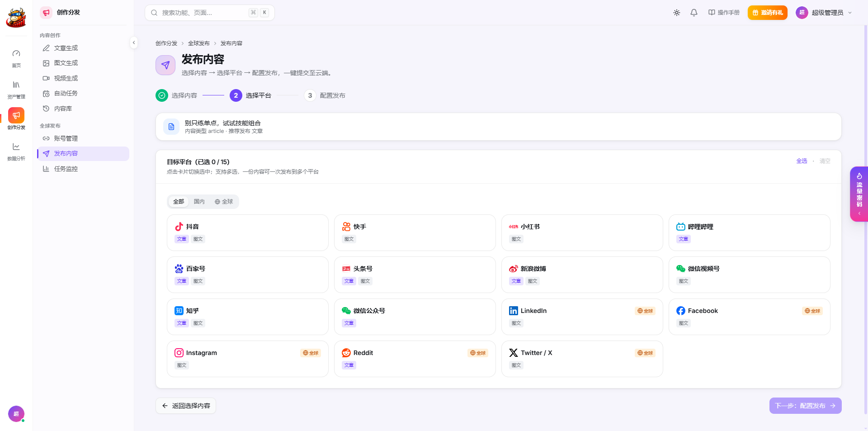868x431 pixels.
Task: Select the Facebook platform card
Action: [750, 317]
